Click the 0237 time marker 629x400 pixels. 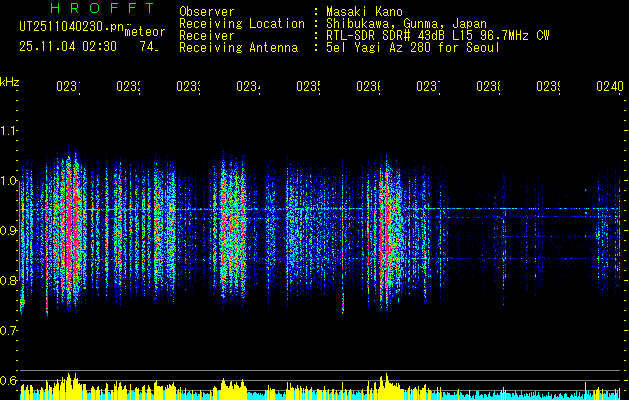428,87
